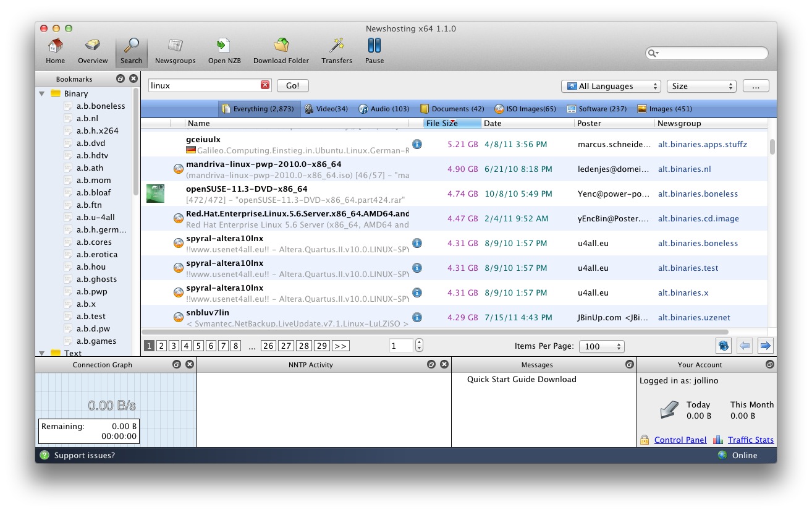This screenshot has width=812, height=512.
Task: Detach the Your Account panel
Action: click(x=770, y=365)
